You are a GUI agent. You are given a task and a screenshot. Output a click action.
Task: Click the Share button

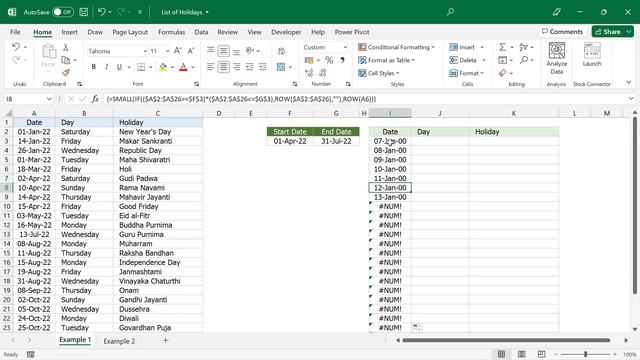(x=608, y=31)
